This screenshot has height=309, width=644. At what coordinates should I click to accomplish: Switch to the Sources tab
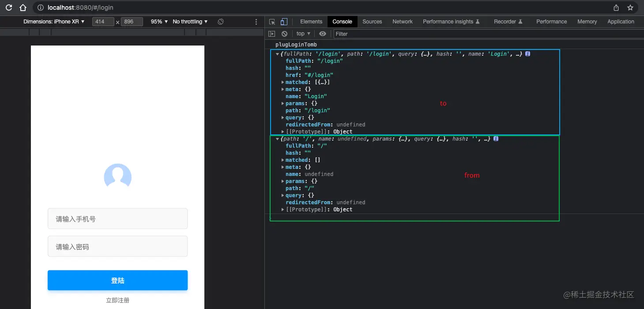(372, 22)
